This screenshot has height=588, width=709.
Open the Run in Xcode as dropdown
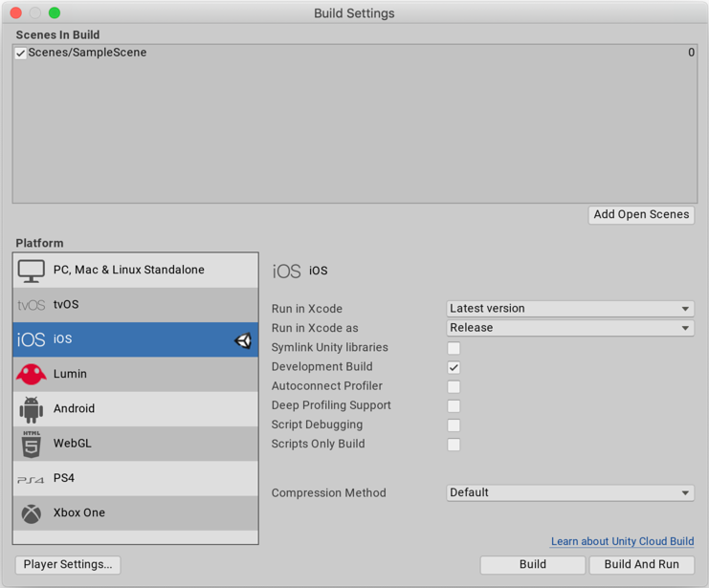pos(570,328)
